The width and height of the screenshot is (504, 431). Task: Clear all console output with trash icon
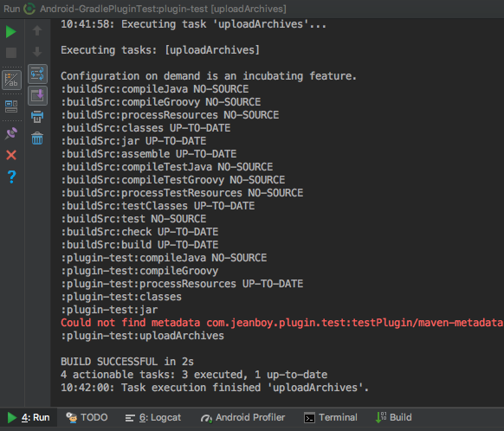tap(37, 138)
